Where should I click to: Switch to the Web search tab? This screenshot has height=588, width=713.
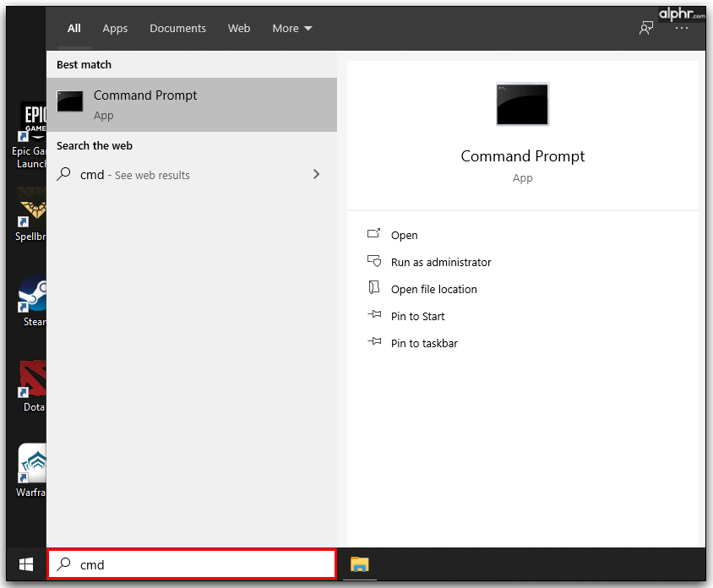[239, 29]
